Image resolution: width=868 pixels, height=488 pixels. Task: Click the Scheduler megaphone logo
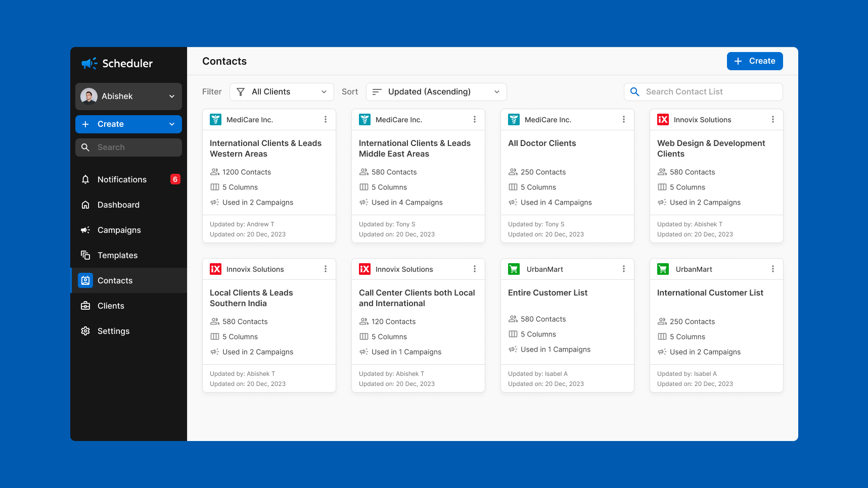point(89,63)
